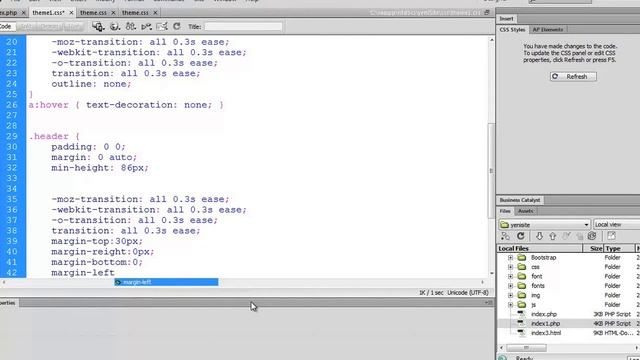640x360 pixels.
Task: Click the restore document window icon
Action: coord(487,13)
